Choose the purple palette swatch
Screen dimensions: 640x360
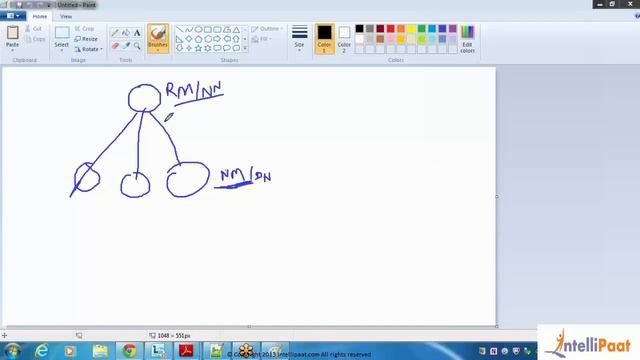(x=453, y=29)
